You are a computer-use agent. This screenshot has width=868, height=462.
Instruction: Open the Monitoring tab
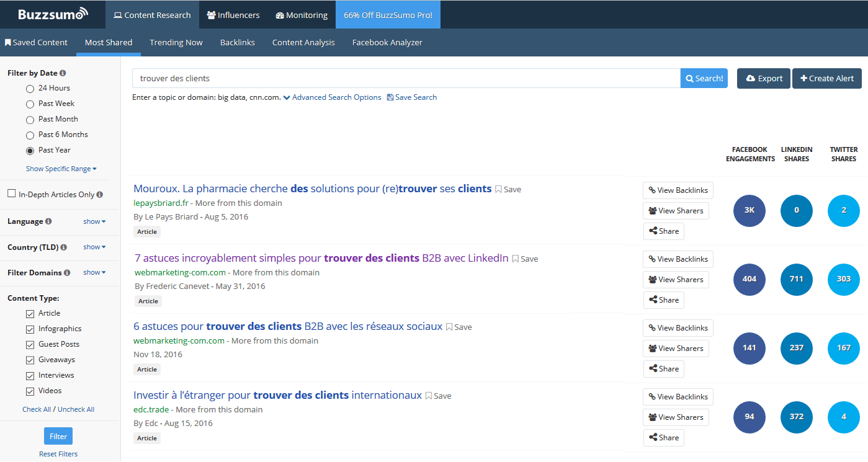click(302, 14)
